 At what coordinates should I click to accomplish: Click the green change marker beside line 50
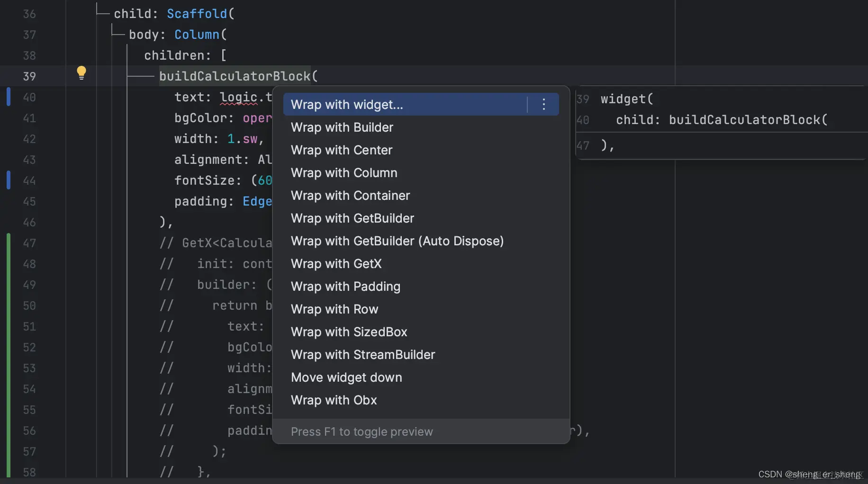[x=9, y=305]
